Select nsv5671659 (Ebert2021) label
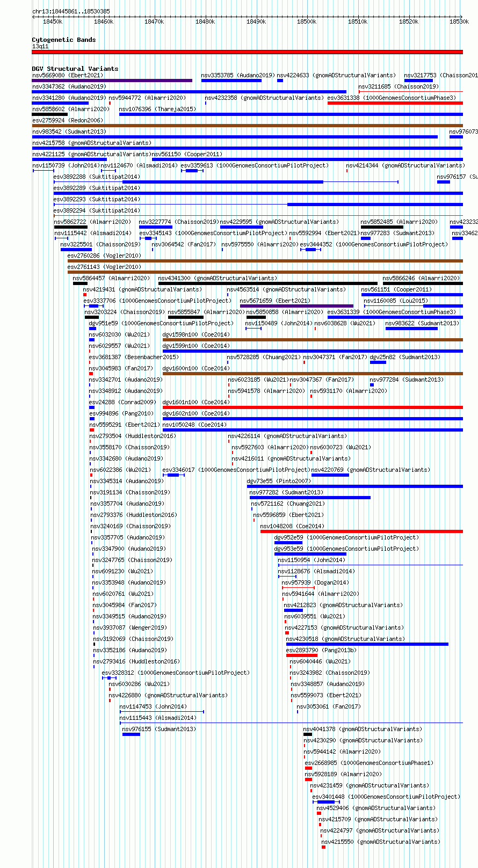This screenshot has height=868, width=478. coord(275,301)
